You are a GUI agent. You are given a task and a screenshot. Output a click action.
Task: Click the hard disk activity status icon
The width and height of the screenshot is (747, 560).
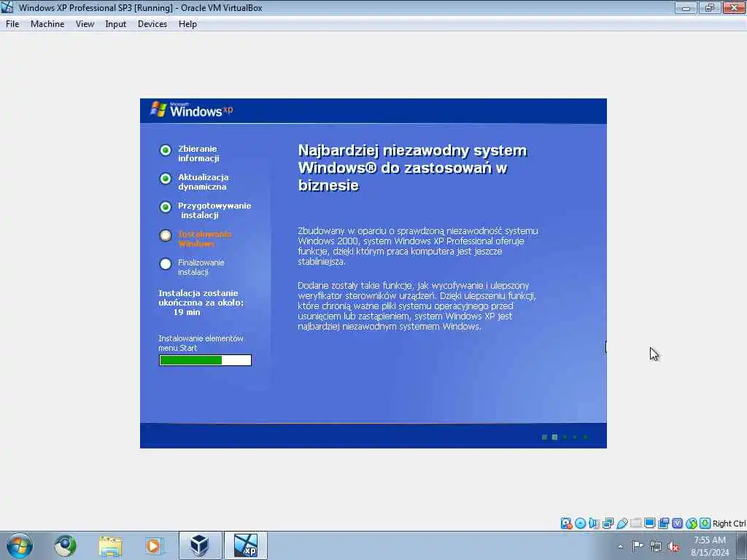tap(566, 524)
